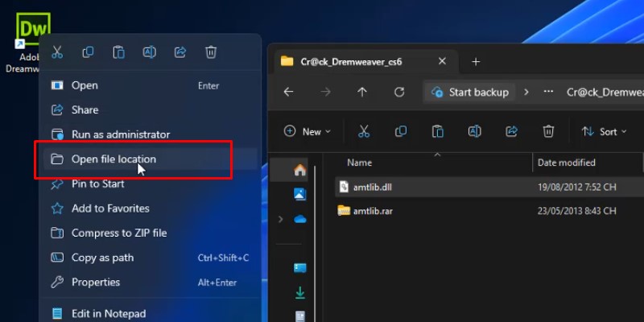Click the Home icon in navigation pane
Image resolution: width=644 pixels, height=322 pixels.
coord(299,170)
